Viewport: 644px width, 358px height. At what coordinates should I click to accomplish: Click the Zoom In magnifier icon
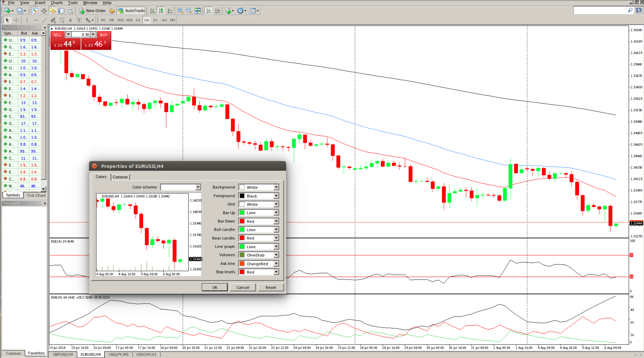point(180,11)
